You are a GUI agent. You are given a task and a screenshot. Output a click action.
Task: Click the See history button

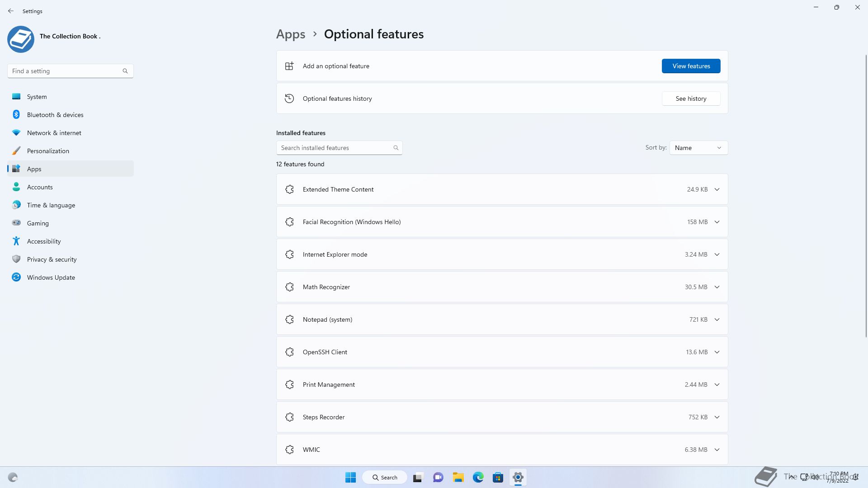[x=691, y=99]
